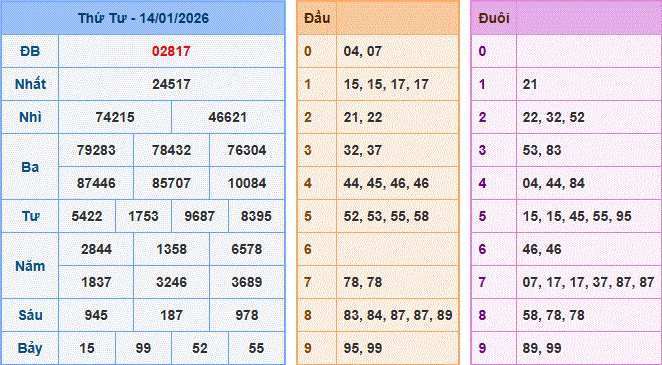Click the Tư prize label
The width and height of the screenshot is (662, 365).
coord(30,216)
